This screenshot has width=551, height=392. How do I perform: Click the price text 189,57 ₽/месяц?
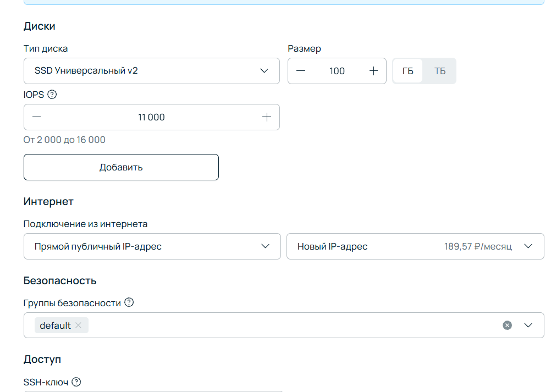478,246
